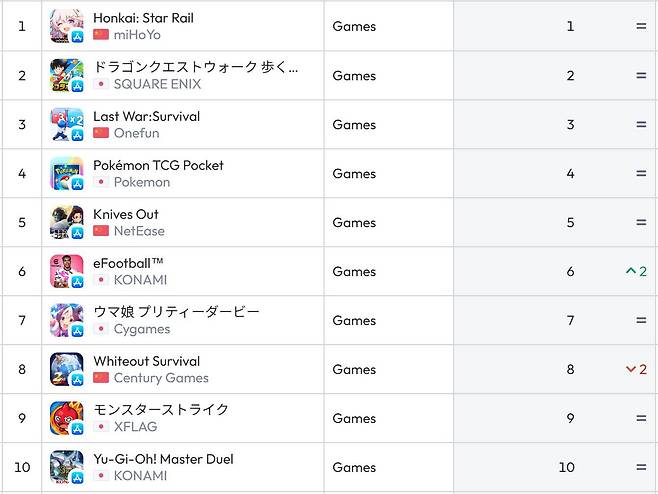Image resolution: width=658 pixels, height=494 pixels.
Task: Click the Whiteout Survival app icon
Action: point(66,370)
